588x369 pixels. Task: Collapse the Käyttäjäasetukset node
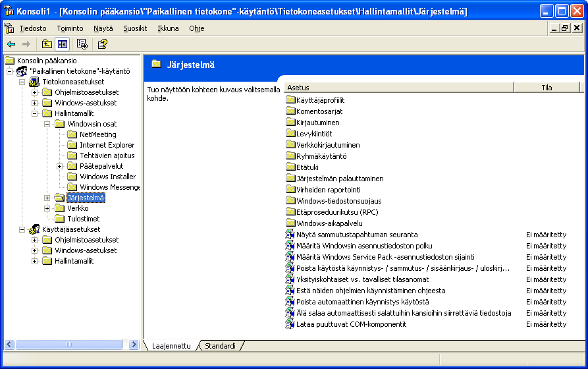click(22, 229)
